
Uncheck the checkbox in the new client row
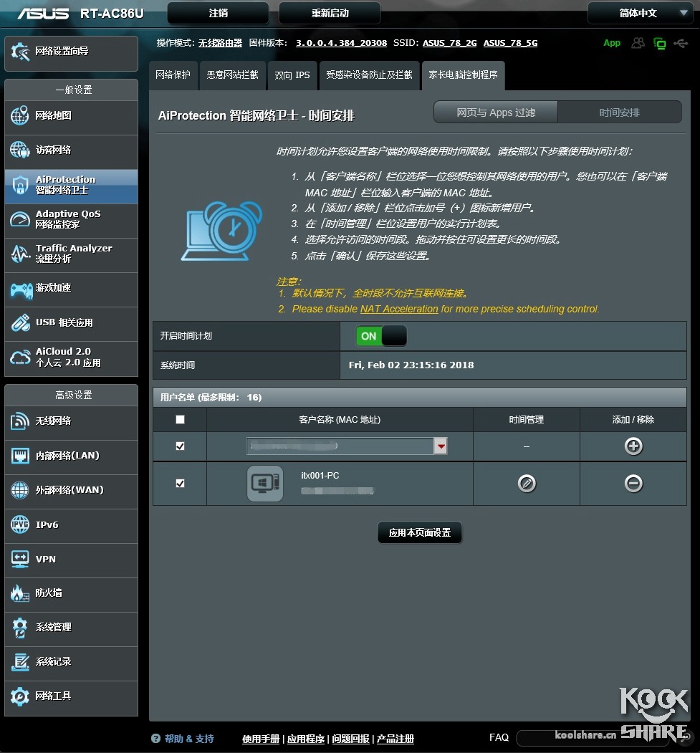pyautogui.click(x=180, y=446)
